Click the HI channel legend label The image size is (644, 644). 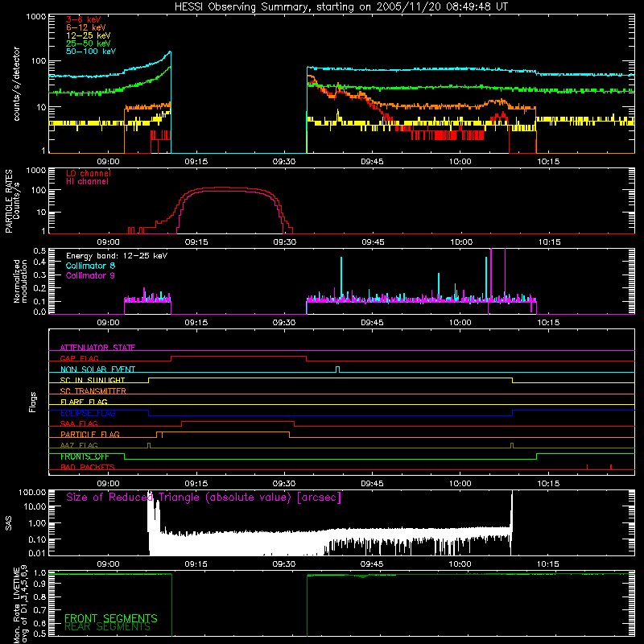[87, 181]
